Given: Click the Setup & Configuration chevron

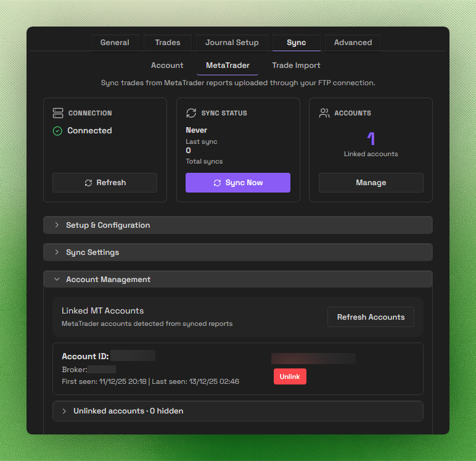Looking at the screenshot, I should click(57, 225).
